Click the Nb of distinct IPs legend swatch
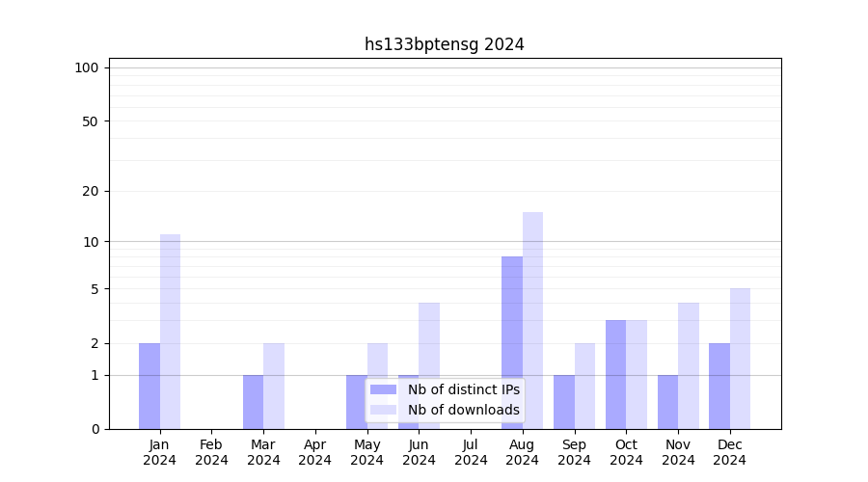The image size is (868, 482). tap(383, 389)
